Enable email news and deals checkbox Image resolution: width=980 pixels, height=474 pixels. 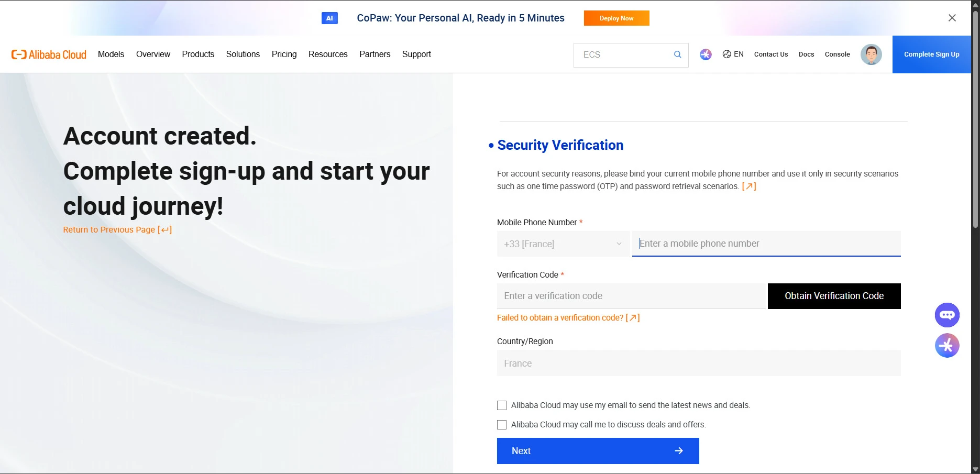pyautogui.click(x=502, y=405)
